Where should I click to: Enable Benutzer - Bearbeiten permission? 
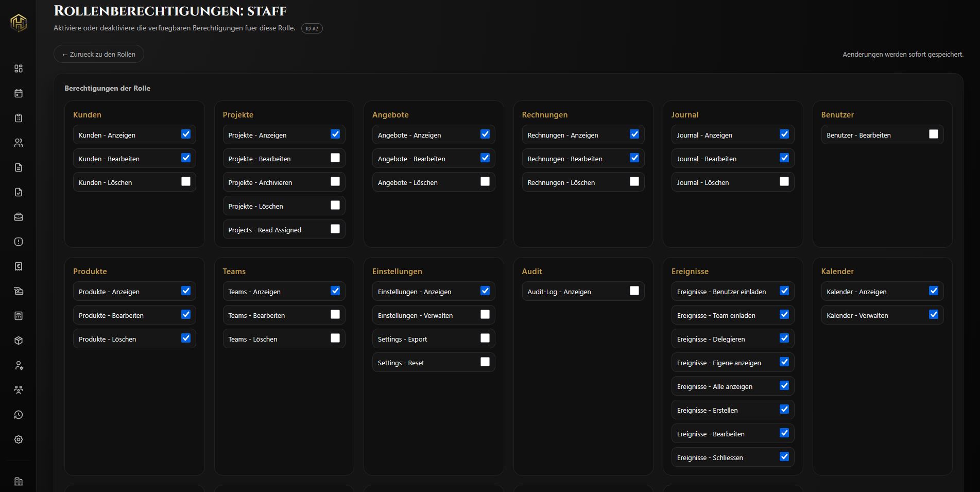(x=934, y=134)
